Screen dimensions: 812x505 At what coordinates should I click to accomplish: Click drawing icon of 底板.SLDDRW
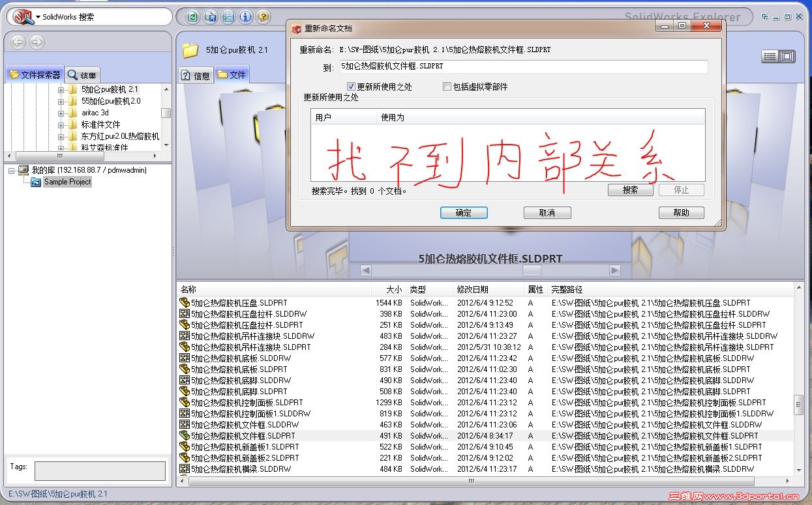pos(185,358)
